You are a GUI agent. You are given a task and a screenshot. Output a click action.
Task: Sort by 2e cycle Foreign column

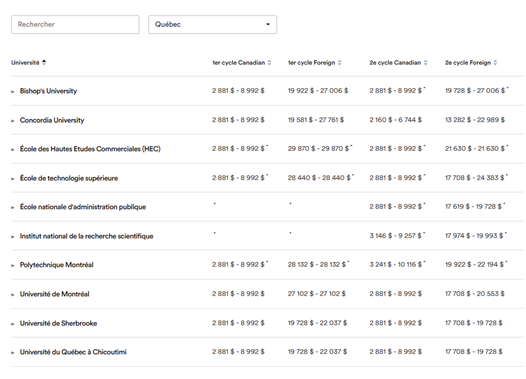(471, 62)
